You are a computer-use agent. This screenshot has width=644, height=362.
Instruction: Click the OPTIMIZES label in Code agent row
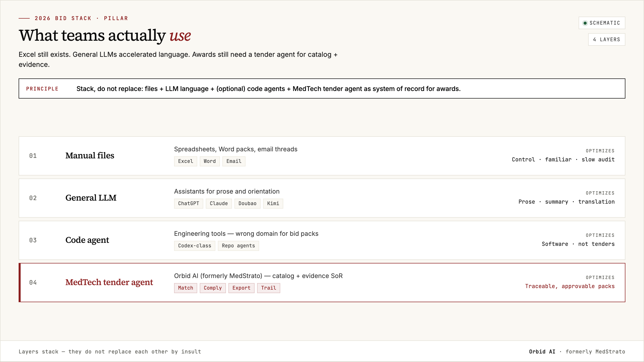coord(600,235)
